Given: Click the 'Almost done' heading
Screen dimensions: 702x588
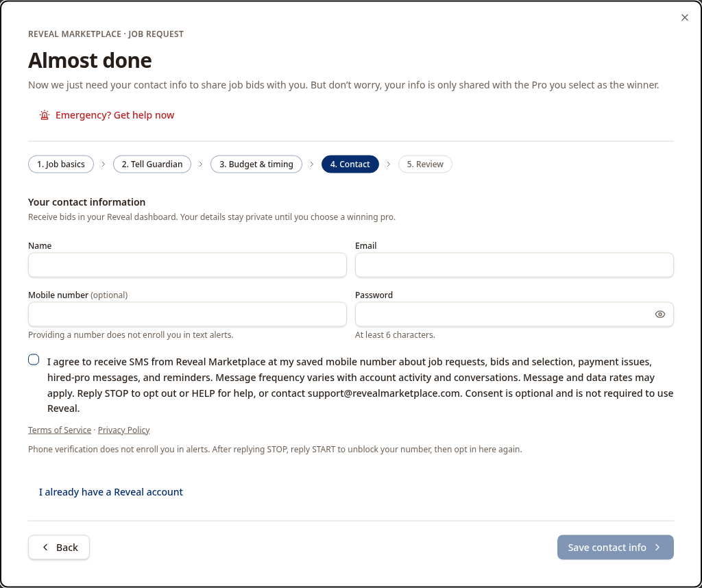Looking at the screenshot, I should coord(90,60).
